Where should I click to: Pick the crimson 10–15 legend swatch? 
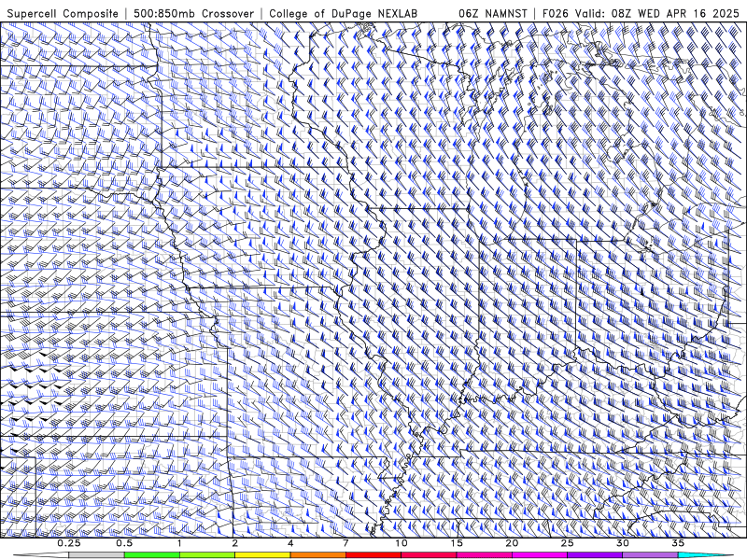(429, 555)
